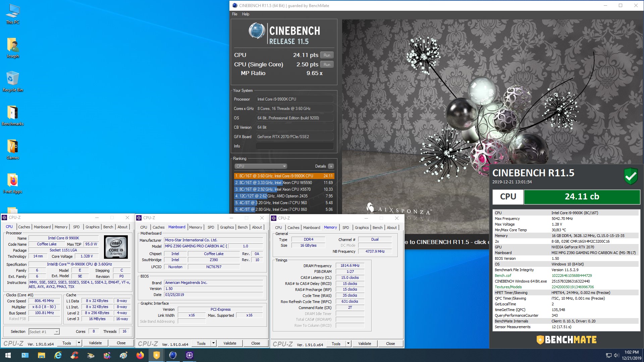Open the paint palette app in taskbar
The image size is (644, 362).
tap(123, 355)
